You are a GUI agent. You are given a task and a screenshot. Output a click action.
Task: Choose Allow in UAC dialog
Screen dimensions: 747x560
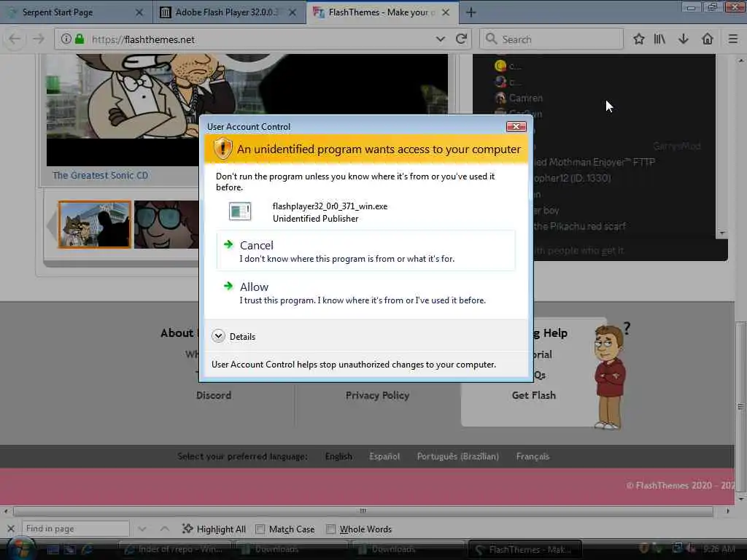[366, 292]
